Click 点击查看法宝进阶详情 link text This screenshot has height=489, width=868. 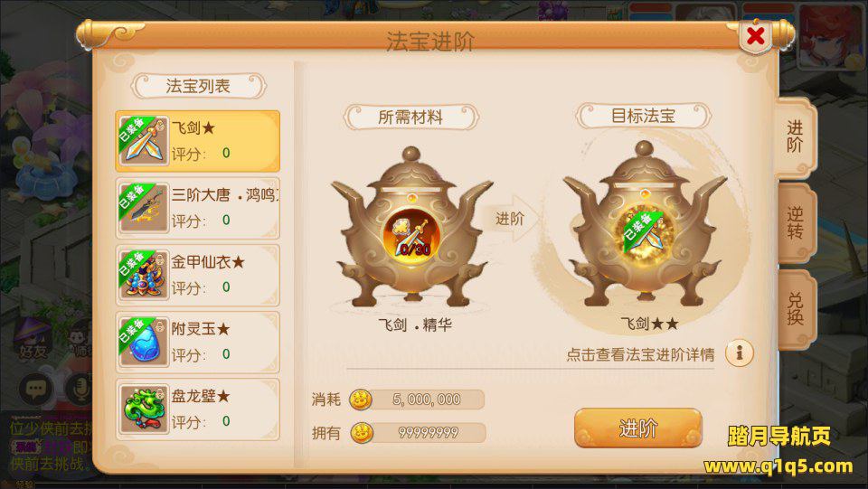[640, 354]
